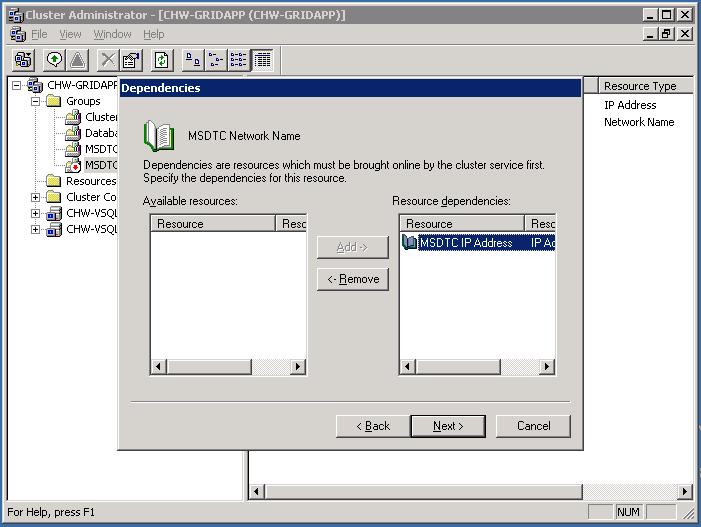Open the Help menu
The width and height of the screenshot is (701, 527).
(154, 34)
